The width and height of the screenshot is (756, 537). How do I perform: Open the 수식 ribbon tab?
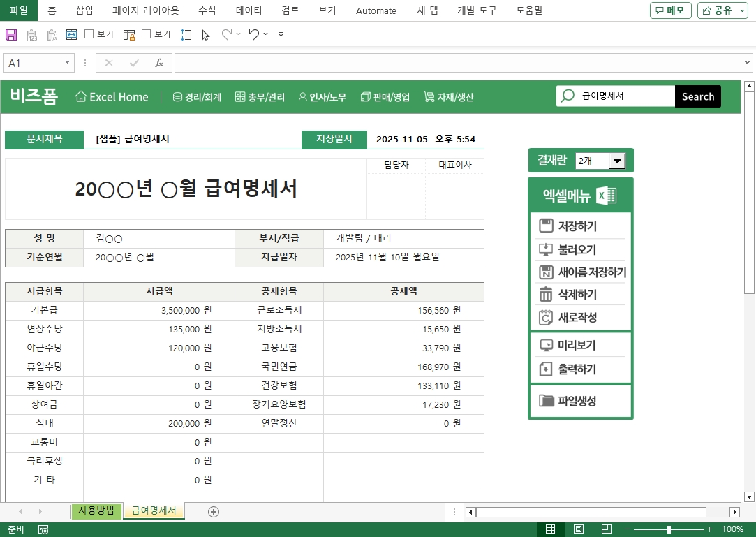tap(207, 10)
